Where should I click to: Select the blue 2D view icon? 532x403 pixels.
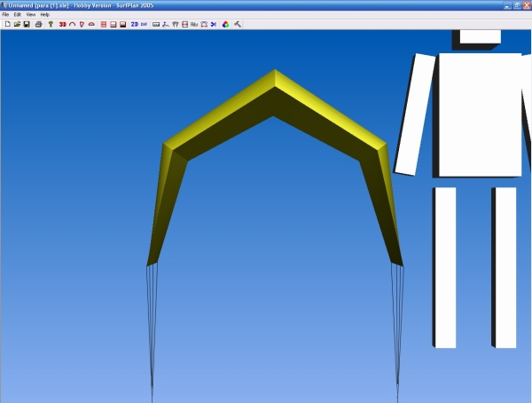[135, 24]
